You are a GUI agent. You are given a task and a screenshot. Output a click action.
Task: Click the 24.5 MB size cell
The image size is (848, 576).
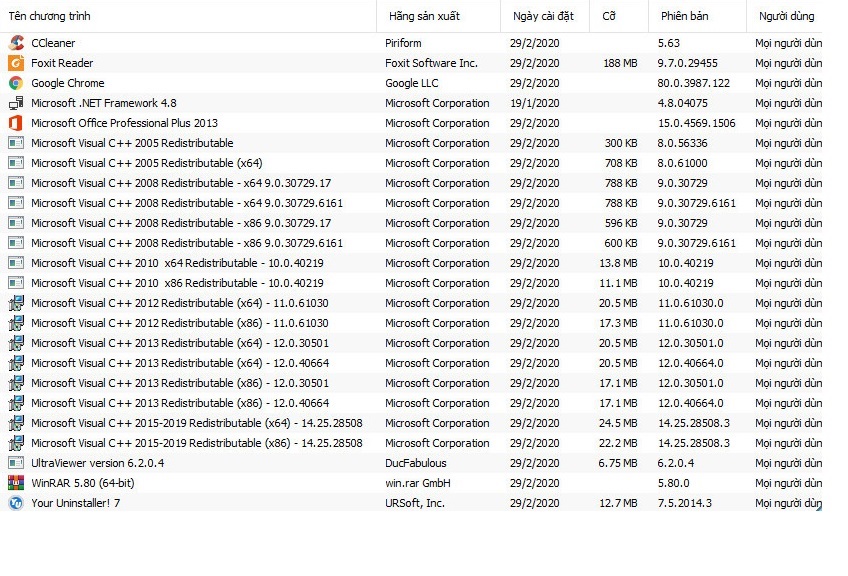click(x=618, y=423)
